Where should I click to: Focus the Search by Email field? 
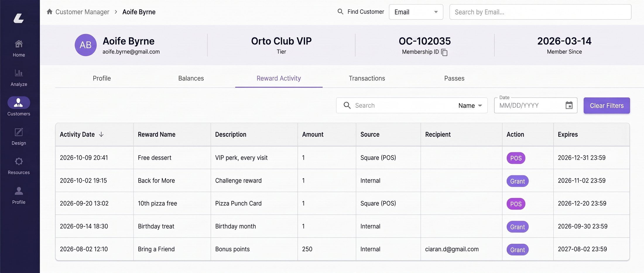[540, 12]
